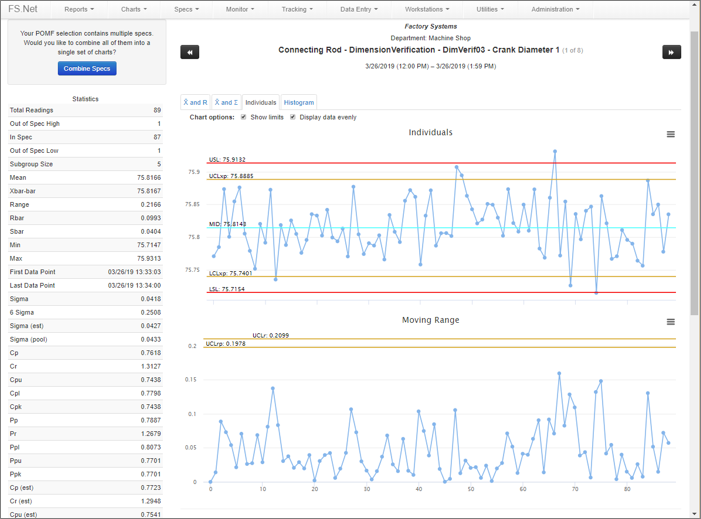The width and height of the screenshot is (701, 519).
Task: Switch to the Histogram tab
Action: [298, 102]
